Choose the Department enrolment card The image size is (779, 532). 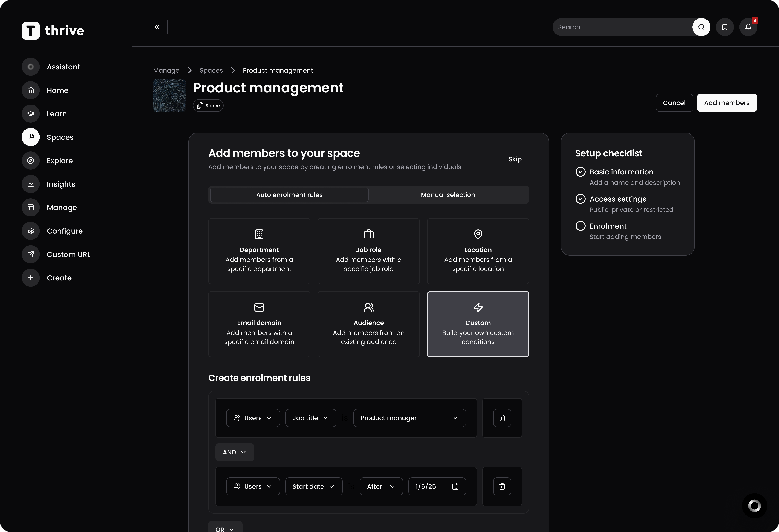pos(259,251)
